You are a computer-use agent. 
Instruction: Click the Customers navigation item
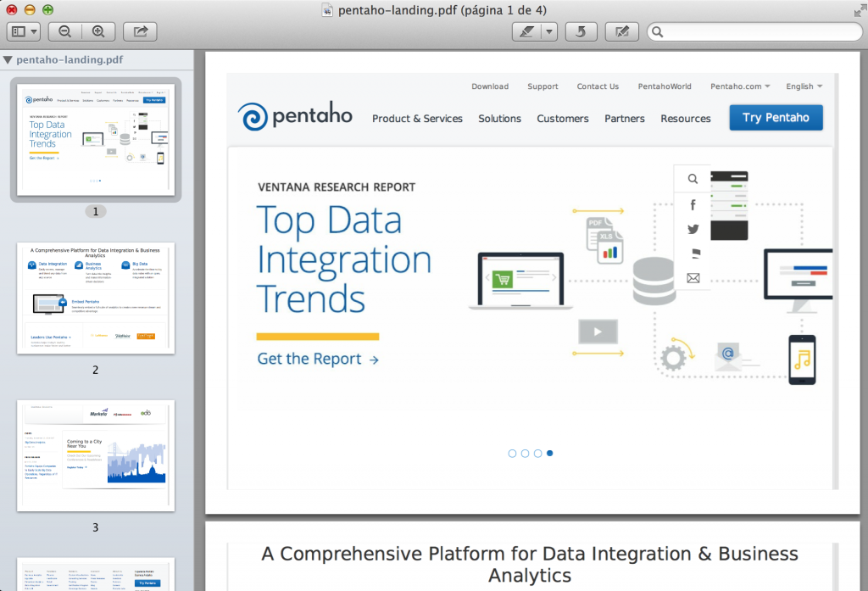(563, 119)
